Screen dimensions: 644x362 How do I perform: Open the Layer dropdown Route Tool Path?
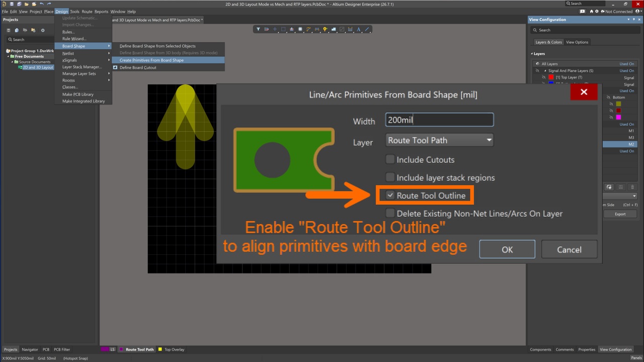[440, 140]
